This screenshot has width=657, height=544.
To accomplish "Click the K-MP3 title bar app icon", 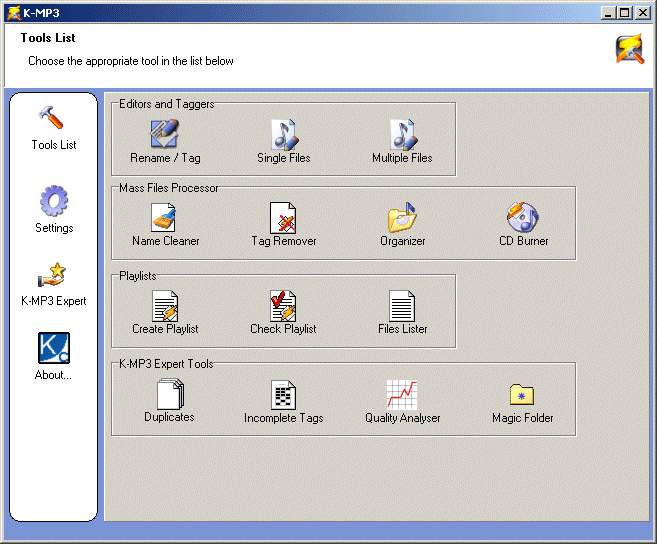I will (x=13, y=12).
